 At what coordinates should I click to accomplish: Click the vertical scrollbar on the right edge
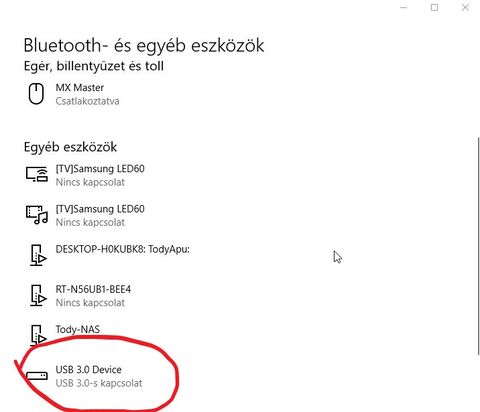click(x=479, y=246)
